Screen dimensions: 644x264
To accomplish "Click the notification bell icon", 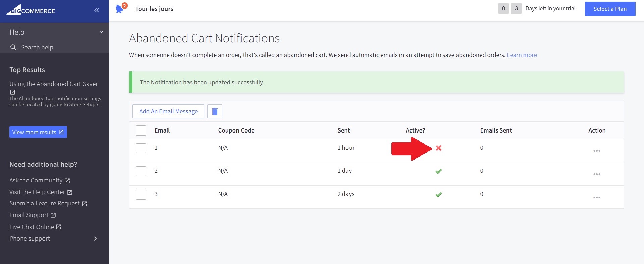I will [120, 9].
